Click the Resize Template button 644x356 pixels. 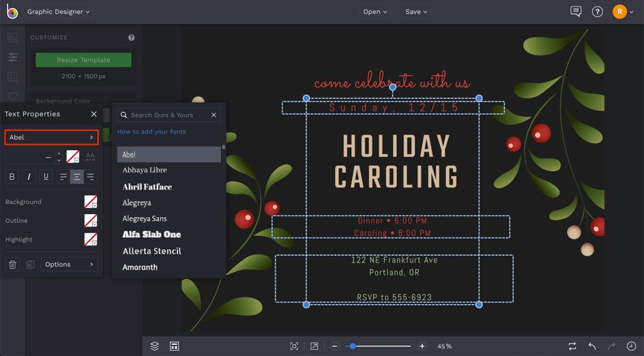[x=83, y=60]
